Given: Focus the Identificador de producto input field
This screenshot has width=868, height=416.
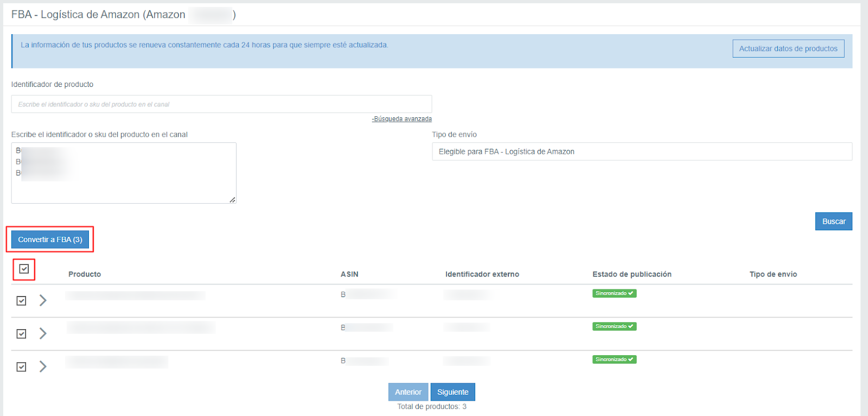Looking at the screenshot, I should [221, 104].
